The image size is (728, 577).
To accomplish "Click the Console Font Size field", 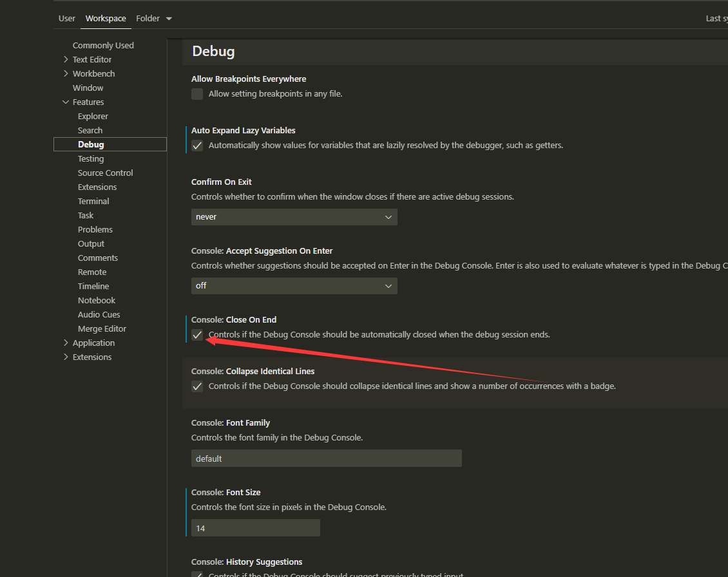I will coord(255,528).
